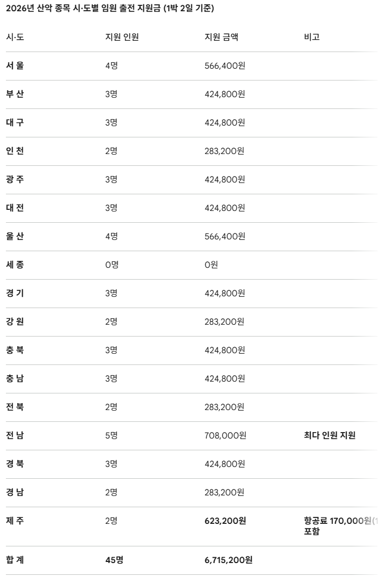
Task: Click 2명 in the 강원 row
Action: (111, 322)
